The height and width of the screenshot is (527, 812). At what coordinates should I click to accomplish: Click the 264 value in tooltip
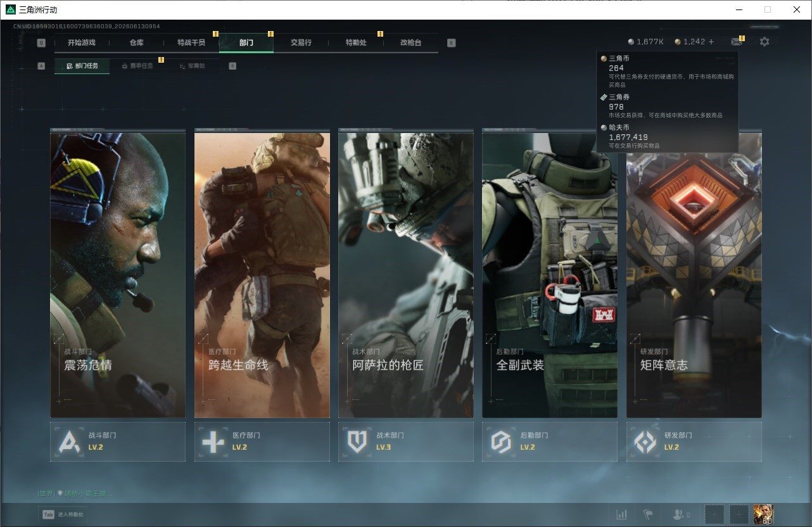[616, 68]
